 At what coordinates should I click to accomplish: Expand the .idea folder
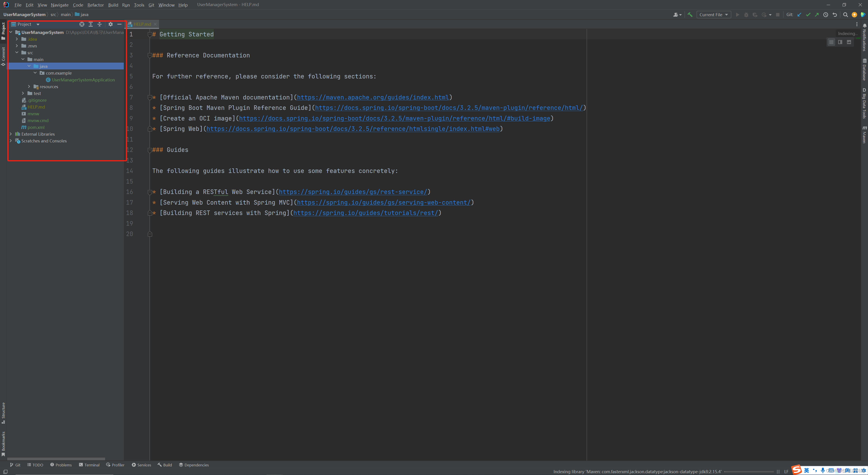[x=17, y=39]
